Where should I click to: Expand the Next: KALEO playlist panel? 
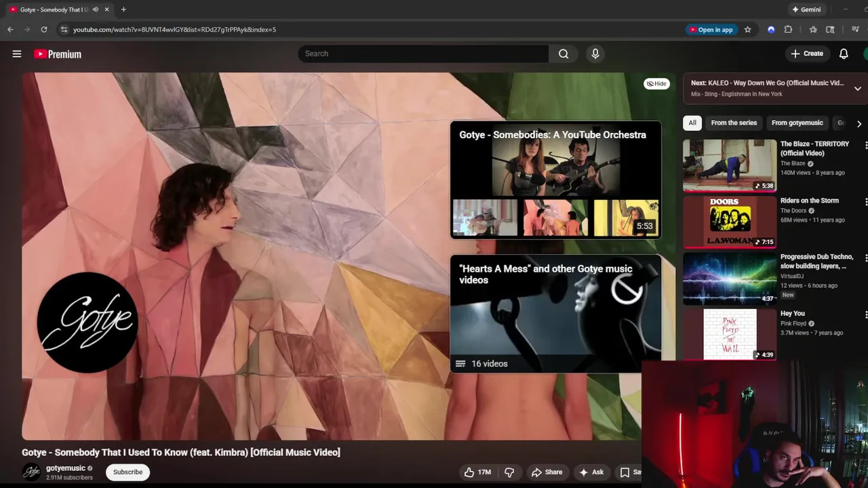coord(857,88)
